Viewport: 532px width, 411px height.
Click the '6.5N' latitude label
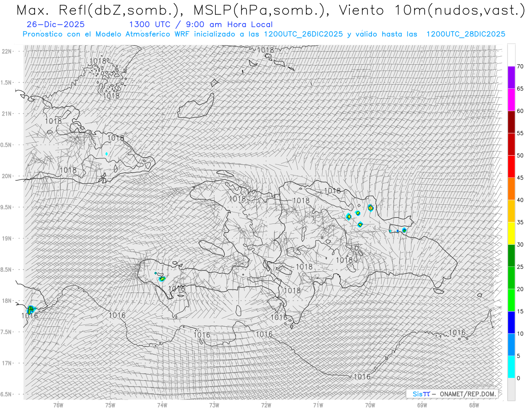pos(7,394)
